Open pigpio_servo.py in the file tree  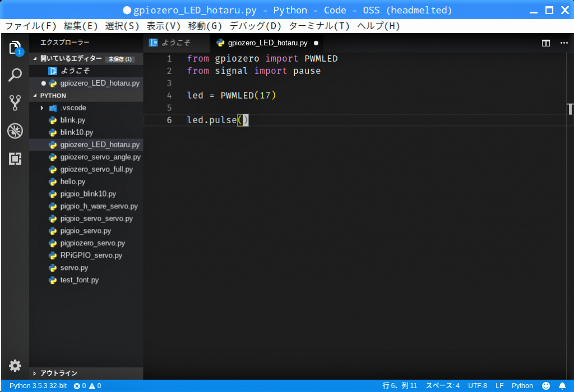85,231
